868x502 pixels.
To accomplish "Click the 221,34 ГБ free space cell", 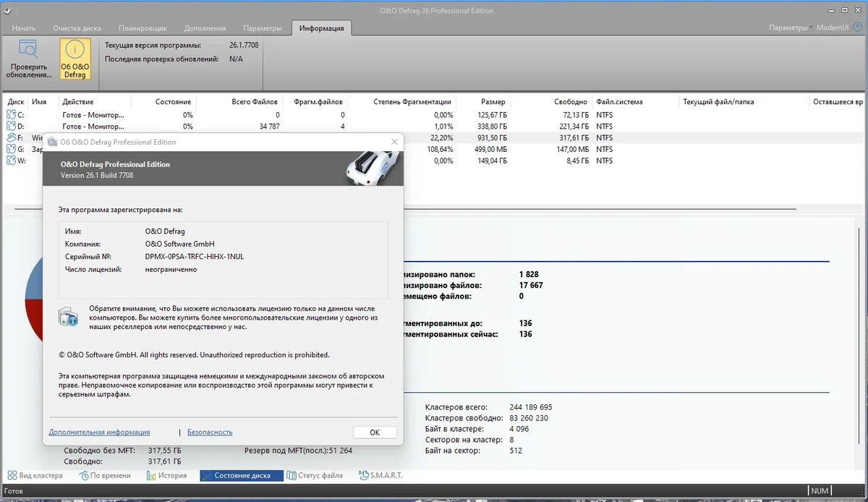I will point(574,127).
